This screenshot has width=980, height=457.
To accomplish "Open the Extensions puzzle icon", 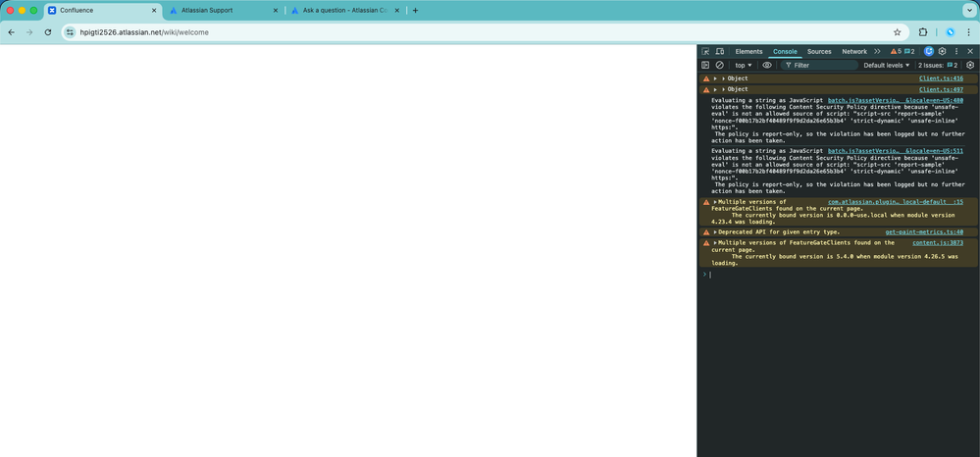I will pos(922,32).
